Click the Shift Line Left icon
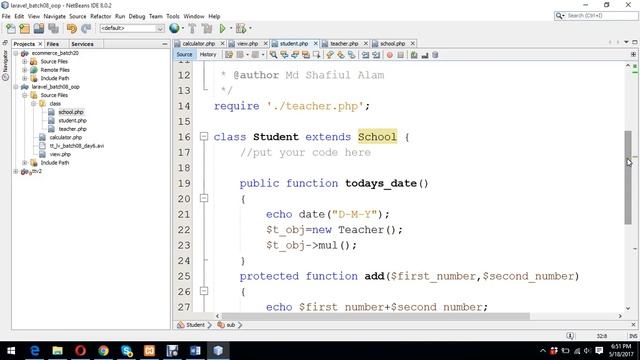 (365, 55)
